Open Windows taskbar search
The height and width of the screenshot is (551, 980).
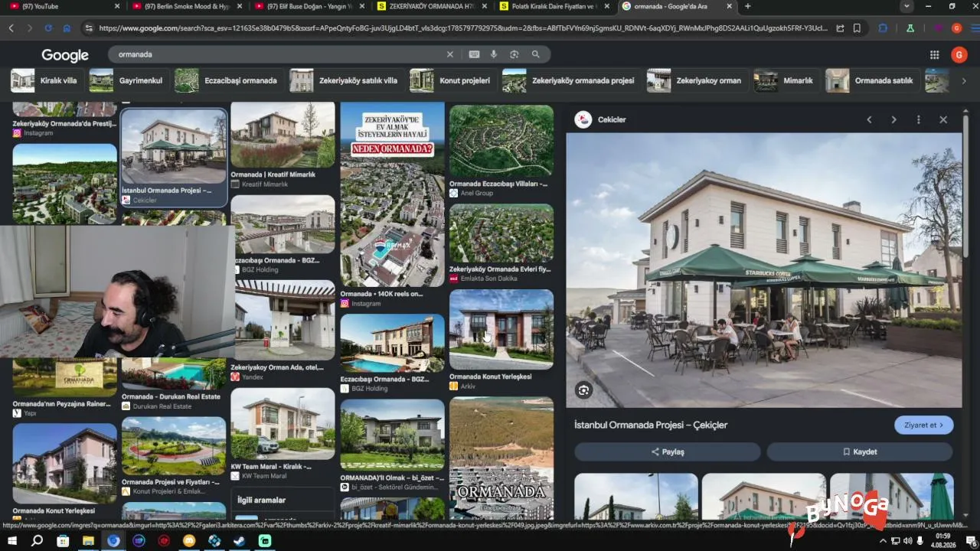37,541
